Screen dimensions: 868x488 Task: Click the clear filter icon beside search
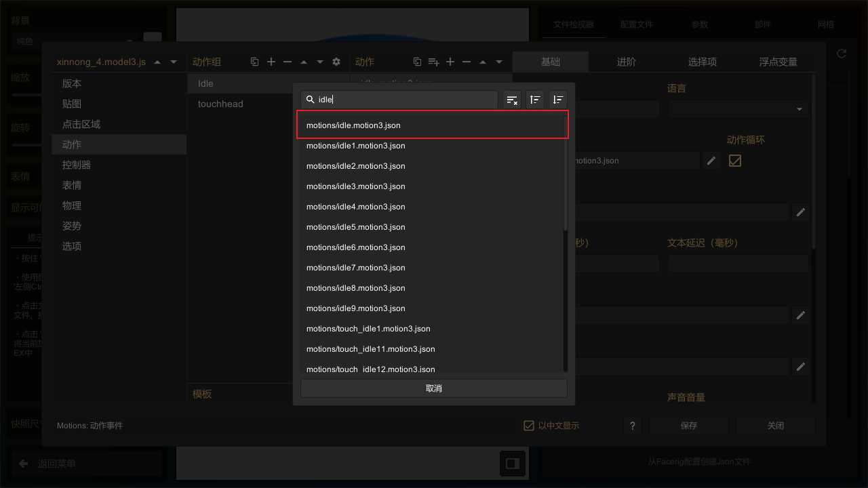(513, 100)
